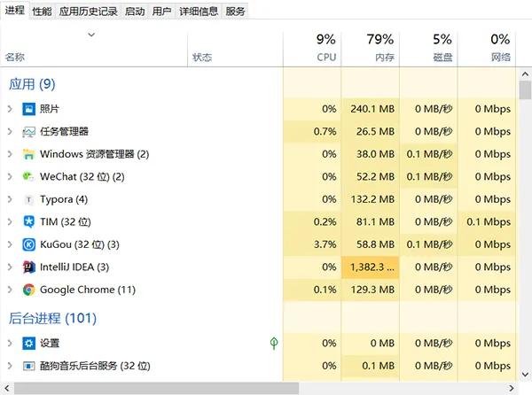Open the 服务 tab
This screenshot has width=532, height=395.
[x=235, y=12]
